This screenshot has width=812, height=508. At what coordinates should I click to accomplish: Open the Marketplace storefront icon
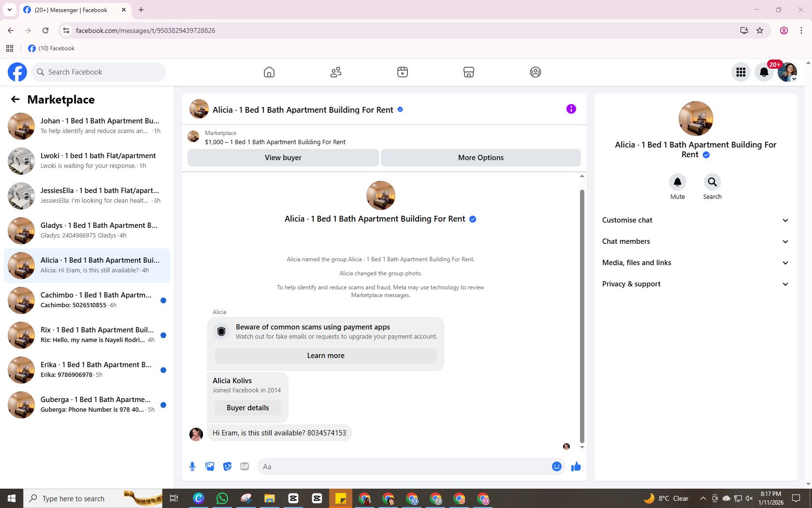(x=469, y=72)
